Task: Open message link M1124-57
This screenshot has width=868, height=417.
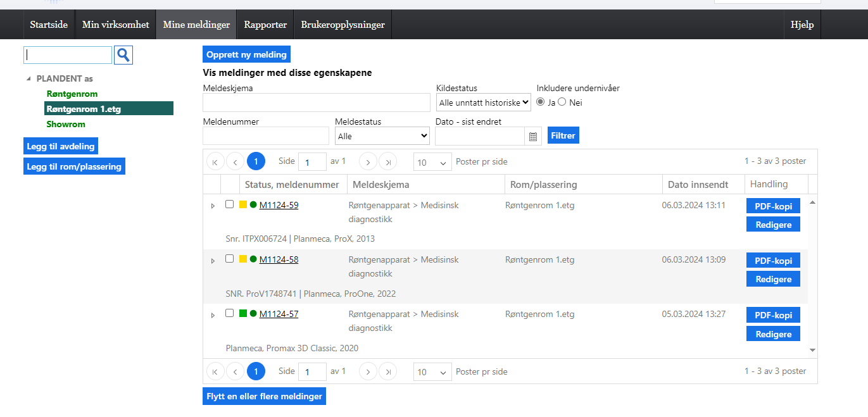Action: (x=279, y=314)
